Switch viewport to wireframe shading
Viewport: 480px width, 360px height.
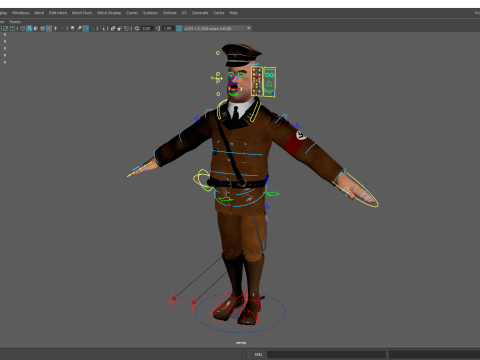(x=22, y=28)
